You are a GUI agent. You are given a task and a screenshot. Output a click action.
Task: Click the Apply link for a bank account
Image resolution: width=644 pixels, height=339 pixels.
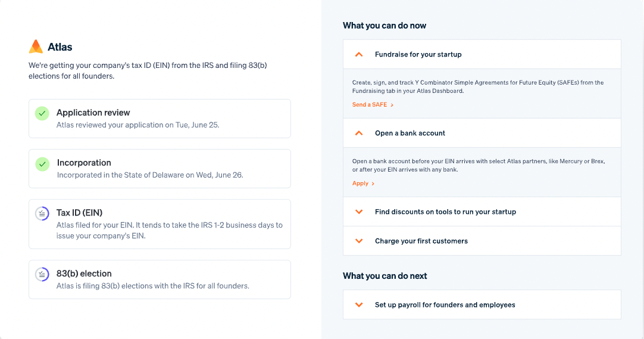360,184
